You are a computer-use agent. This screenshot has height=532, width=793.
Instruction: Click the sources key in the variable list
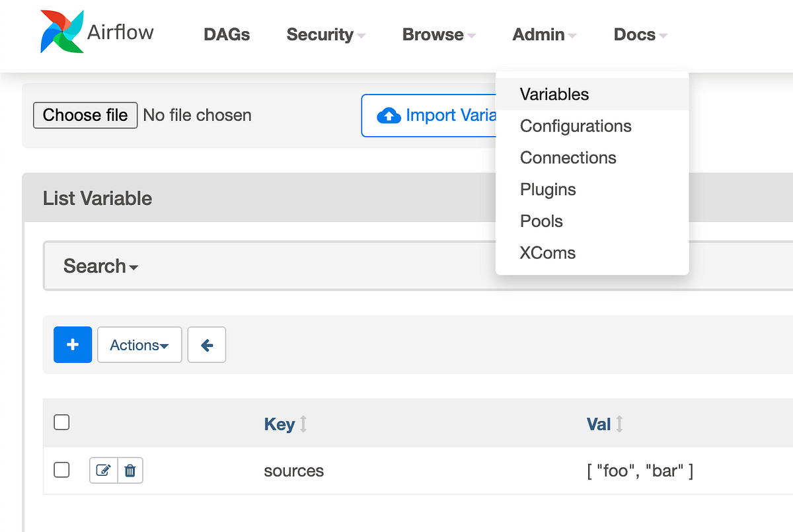pyautogui.click(x=293, y=470)
